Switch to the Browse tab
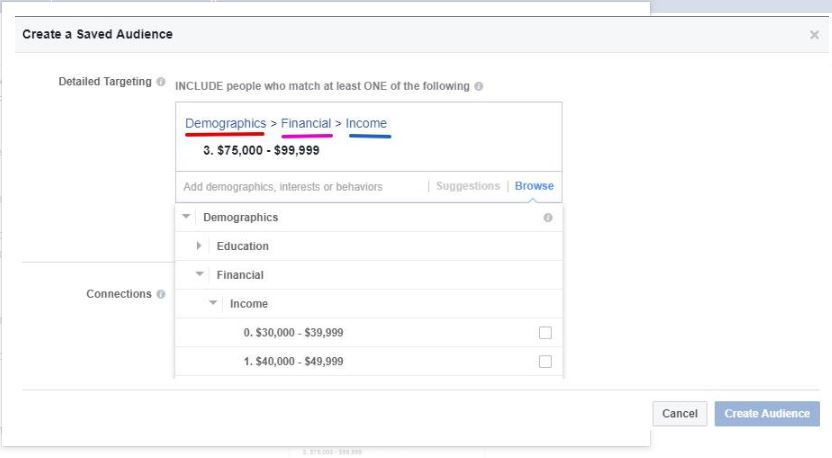Image resolution: width=832 pixels, height=458 pixels. pos(534,187)
